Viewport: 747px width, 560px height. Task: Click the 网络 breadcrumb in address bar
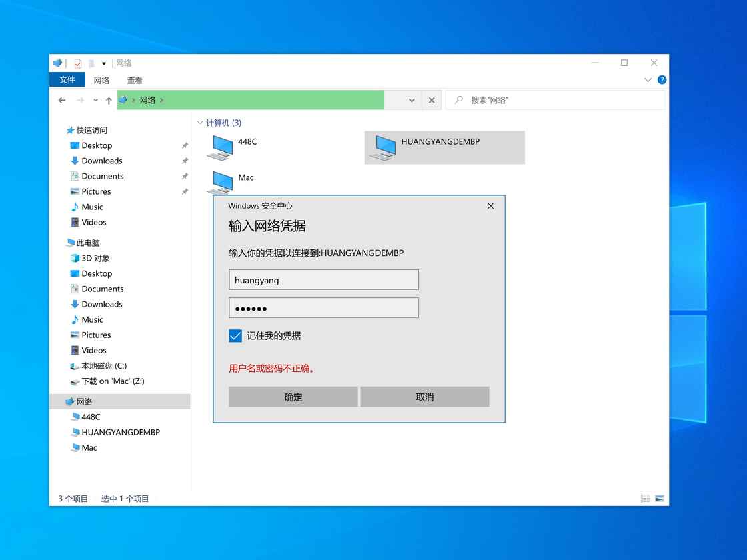pos(147,100)
